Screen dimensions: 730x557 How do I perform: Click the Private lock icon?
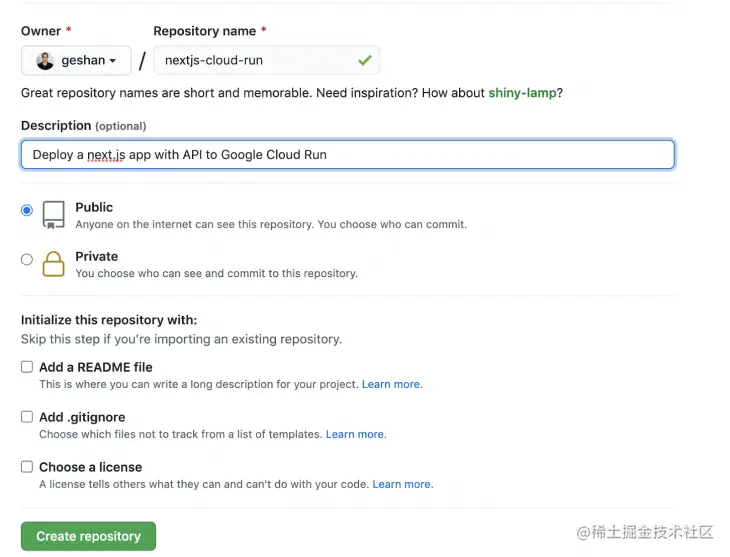coord(54,264)
